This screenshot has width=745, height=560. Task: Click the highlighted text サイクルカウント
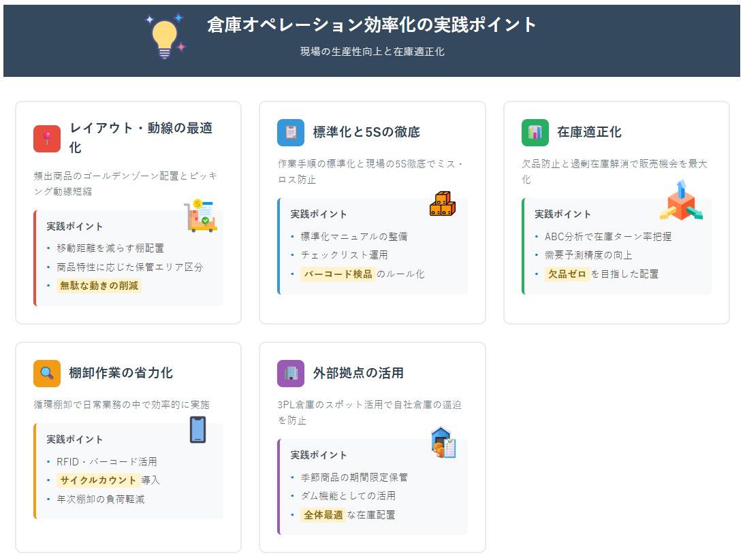tap(98, 480)
